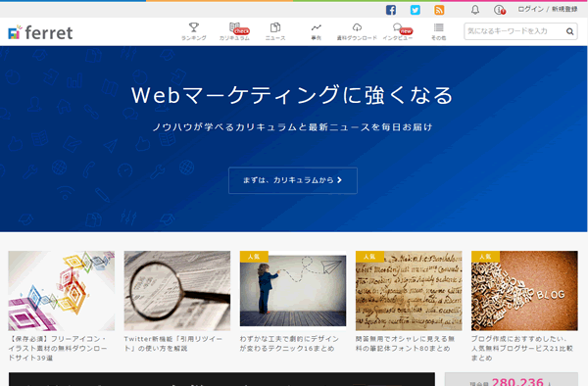Viewport: 588px width, 386px height.
Task: Click the 新規登録 link
Action: coord(564,10)
